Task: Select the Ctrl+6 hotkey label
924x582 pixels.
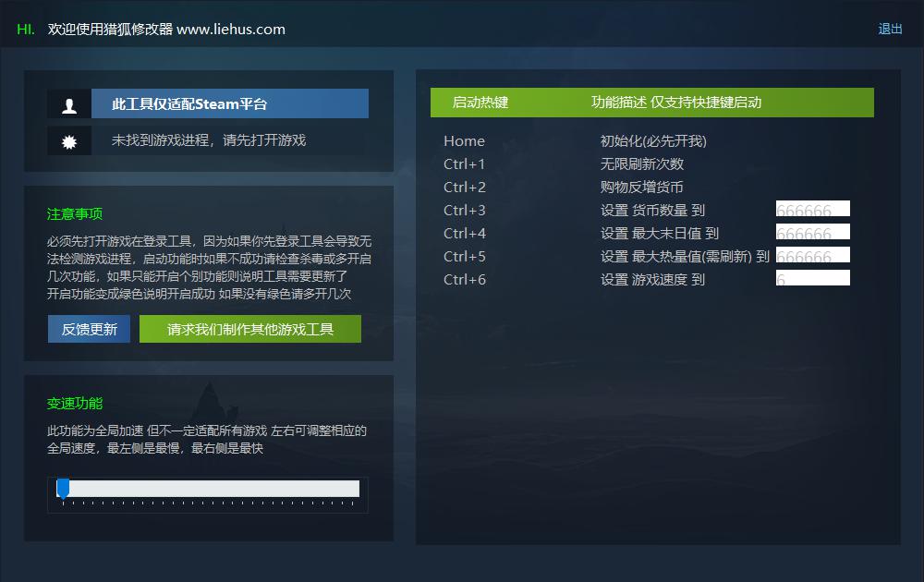Action: (x=465, y=280)
